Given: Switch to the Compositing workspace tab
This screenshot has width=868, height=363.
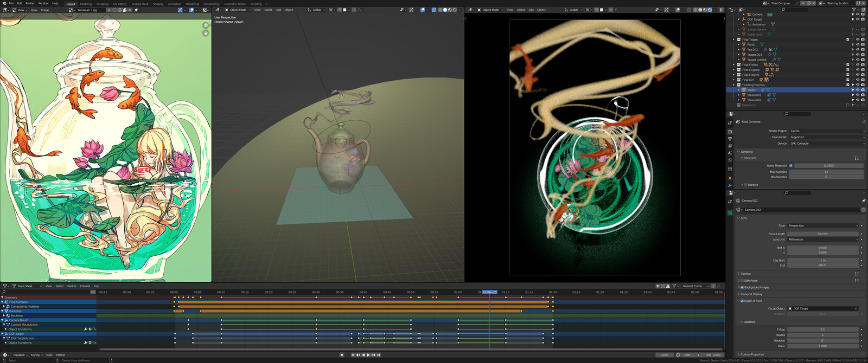Looking at the screenshot, I should (212, 4).
